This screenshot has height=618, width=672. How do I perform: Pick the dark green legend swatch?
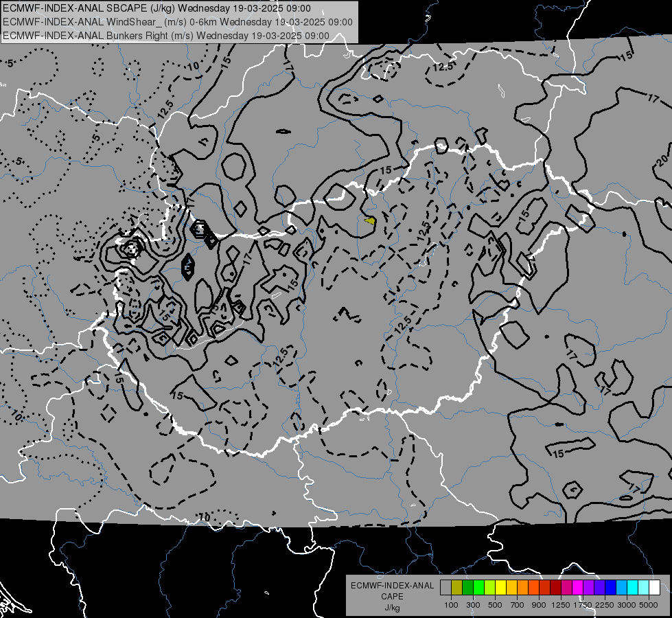pyautogui.click(x=467, y=588)
